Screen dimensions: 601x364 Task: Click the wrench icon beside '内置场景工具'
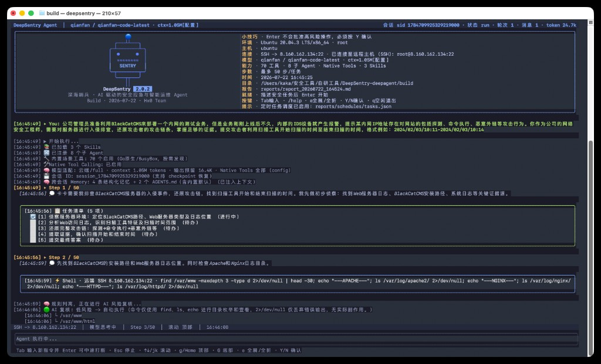(x=47, y=158)
